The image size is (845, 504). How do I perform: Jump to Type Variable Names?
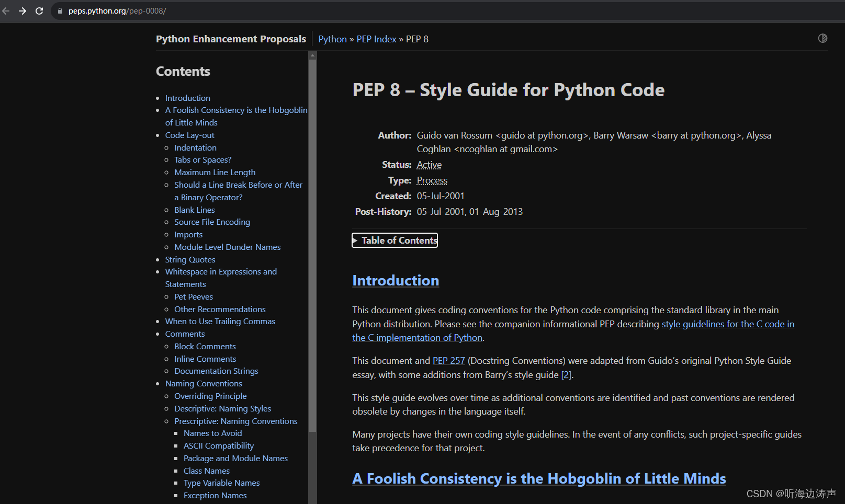point(221,483)
